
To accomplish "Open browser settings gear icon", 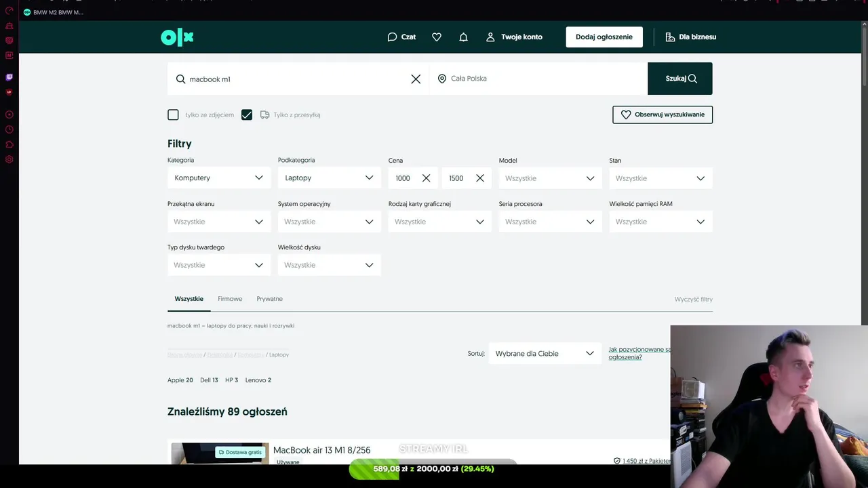I will coord(9,159).
